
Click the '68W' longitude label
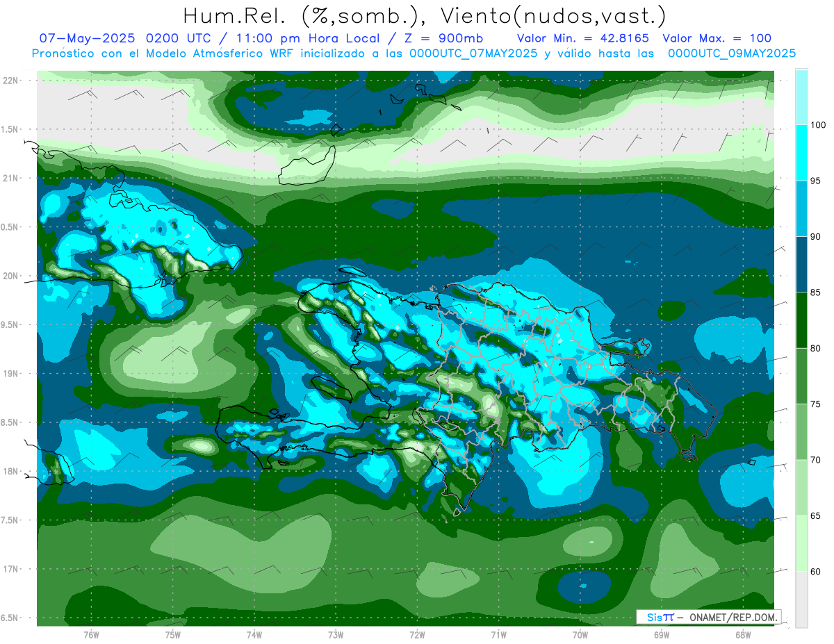(743, 634)
